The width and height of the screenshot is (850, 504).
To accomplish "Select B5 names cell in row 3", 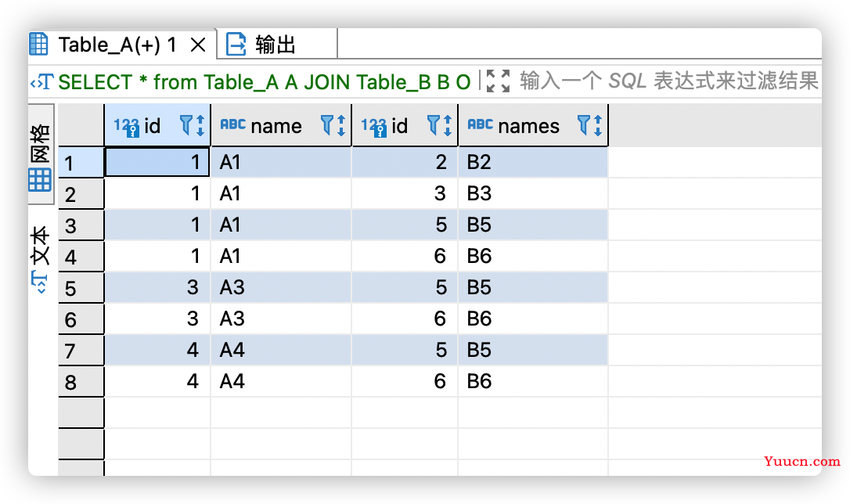I will click(533, 225).
